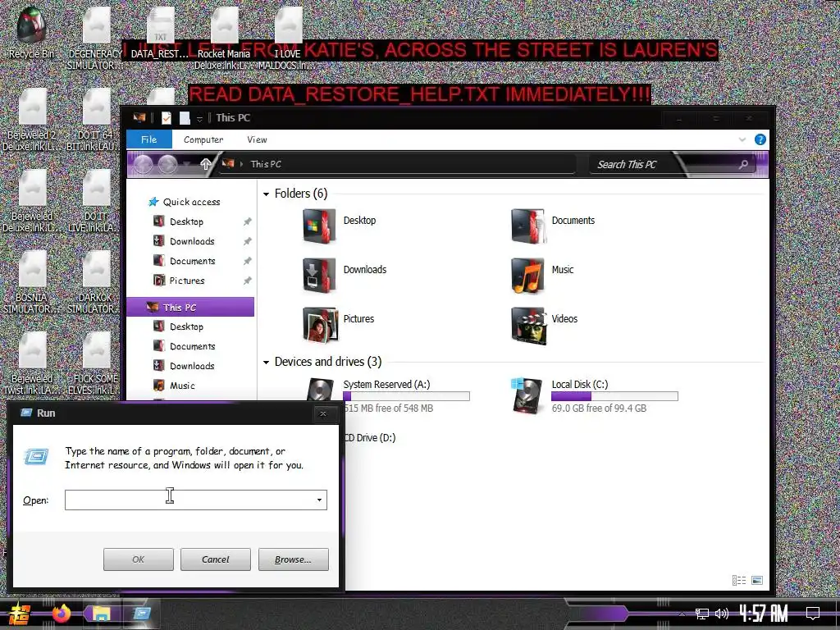Switch to details view in Explorer

coord(739,580)
